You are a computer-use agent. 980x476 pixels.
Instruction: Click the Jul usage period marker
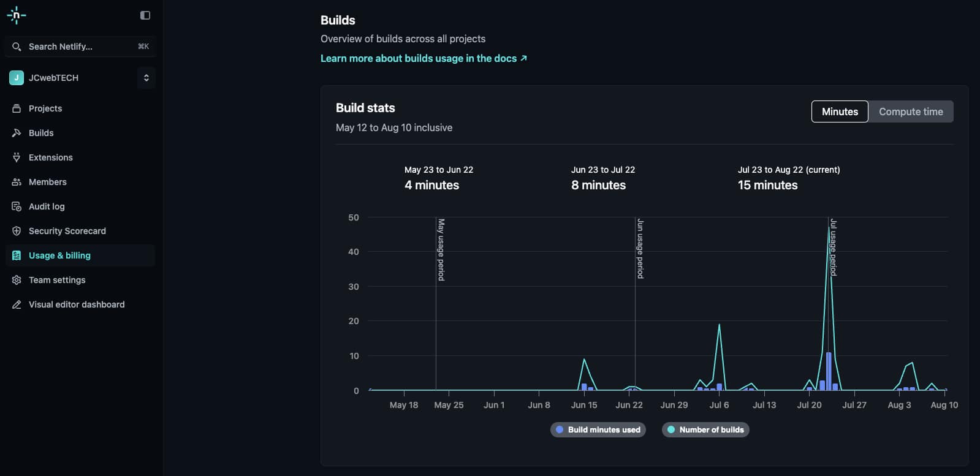point(833,247)
